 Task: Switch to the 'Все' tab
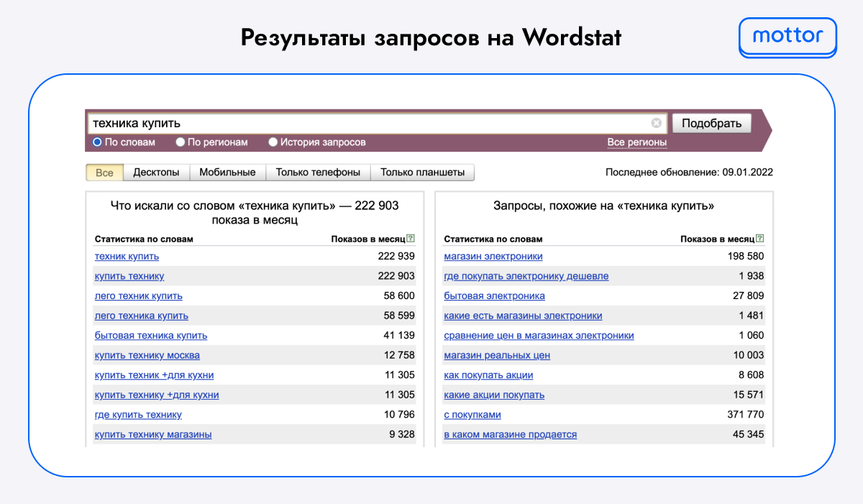(104, 173)
